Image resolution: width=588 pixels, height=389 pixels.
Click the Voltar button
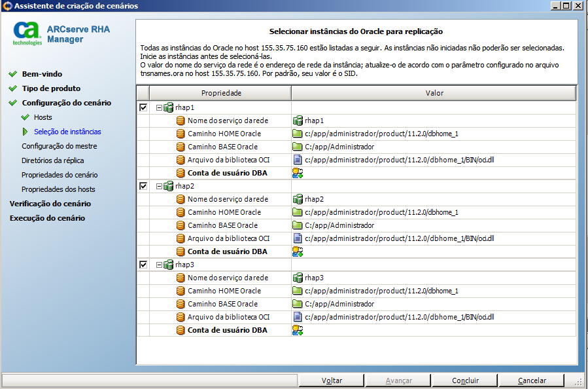coord(332,380)
